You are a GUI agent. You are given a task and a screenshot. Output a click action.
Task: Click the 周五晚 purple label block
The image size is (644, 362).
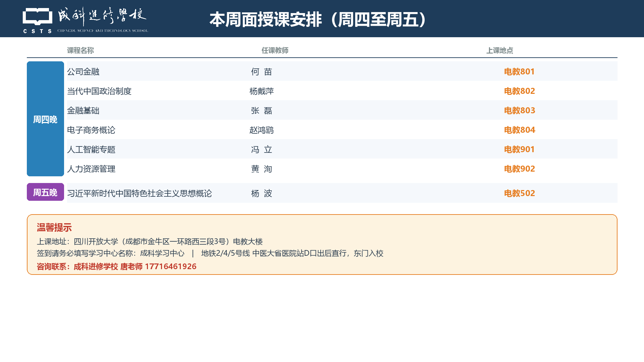pos(45,192)
